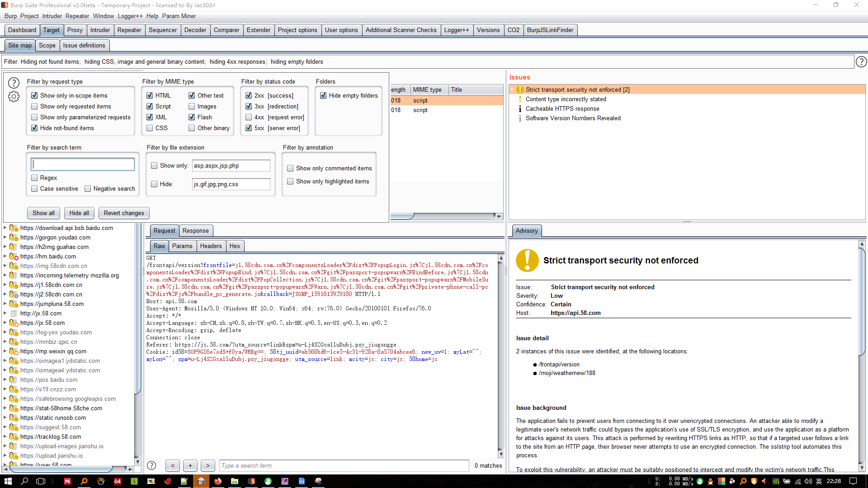
Task: Expand https://jumpluna.58.com tree node
Action: [x=5, y=304]
